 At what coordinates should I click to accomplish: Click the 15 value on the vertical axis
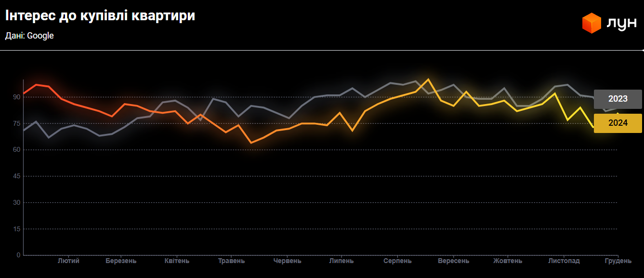[x=17, y=229]
